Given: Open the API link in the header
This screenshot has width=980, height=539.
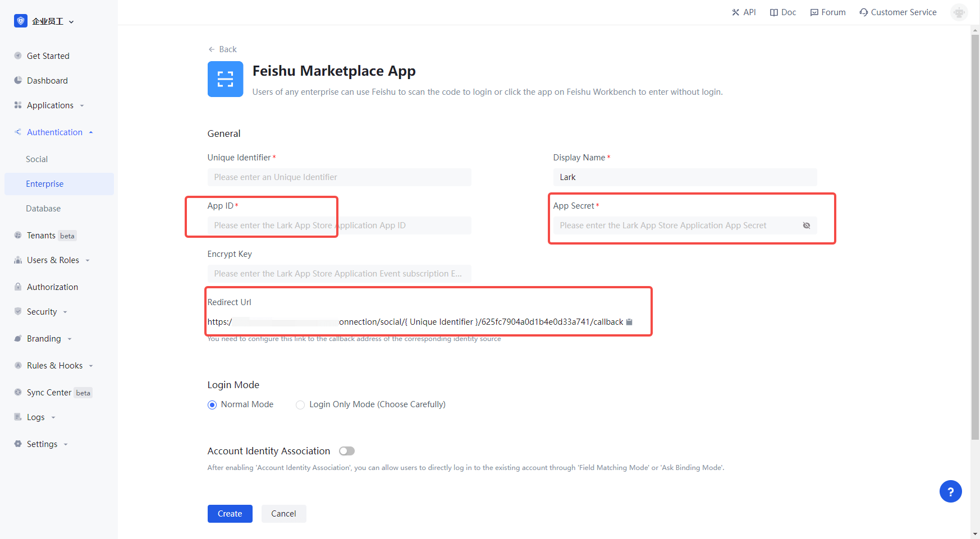Looking at the screenshot, I should pyautogui.click(x=744, y=12).
